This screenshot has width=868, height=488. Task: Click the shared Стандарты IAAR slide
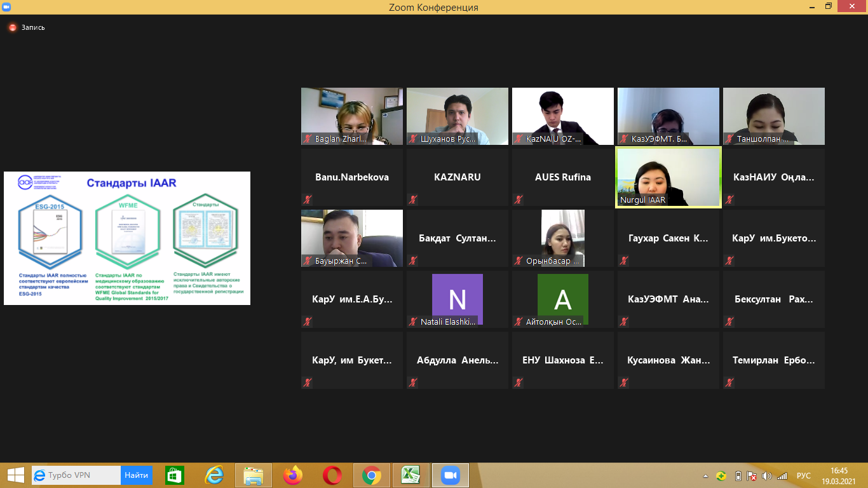127,238
